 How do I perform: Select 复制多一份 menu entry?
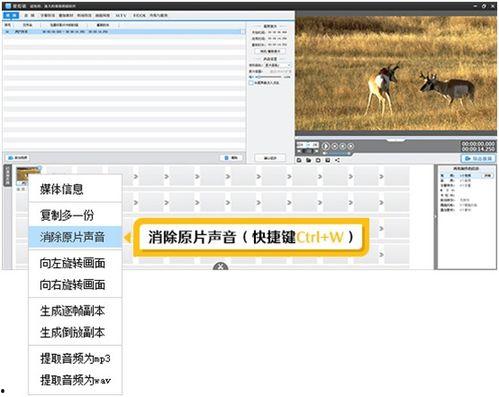[67, 215]
